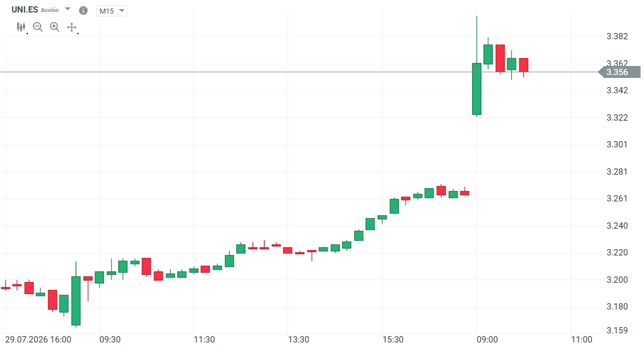Click the UNI.ES Acción symbol name

(x=35, y=10)
